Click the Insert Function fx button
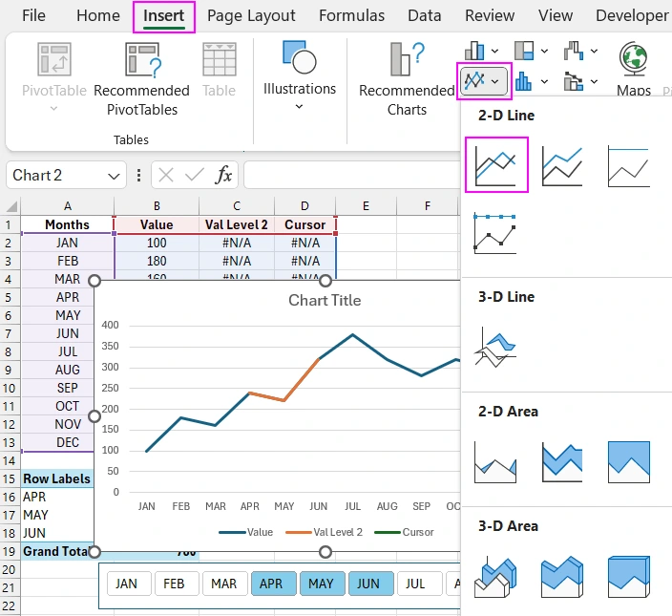 coord(223,175)
